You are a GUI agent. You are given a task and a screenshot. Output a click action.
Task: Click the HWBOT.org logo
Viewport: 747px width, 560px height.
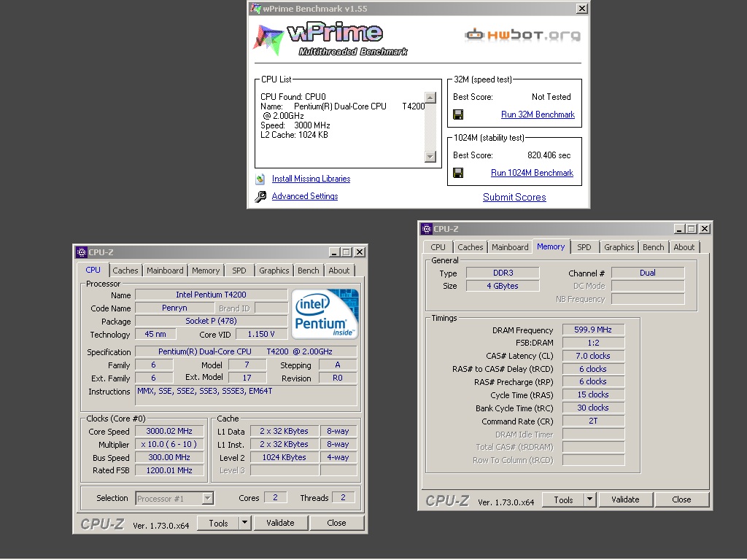coord(522,35)
